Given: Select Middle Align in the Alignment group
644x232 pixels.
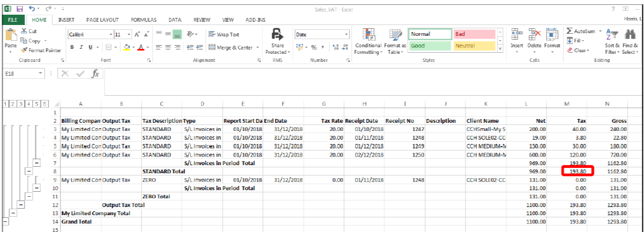Looking at the screenshot, I should 168,35.
